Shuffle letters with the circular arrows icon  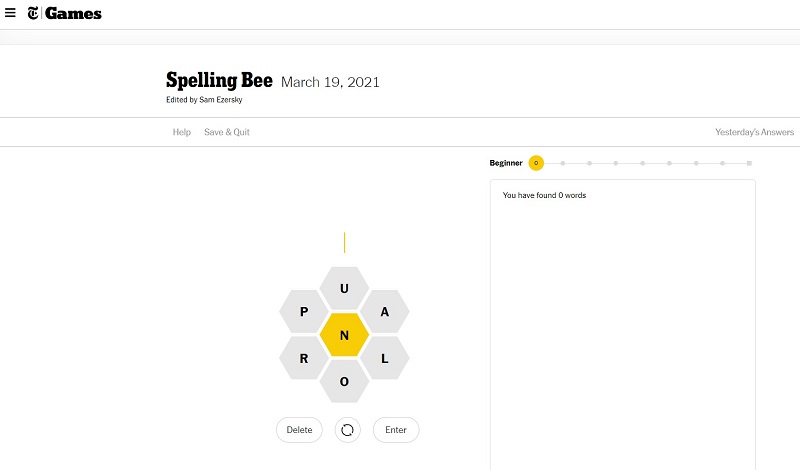347,430
